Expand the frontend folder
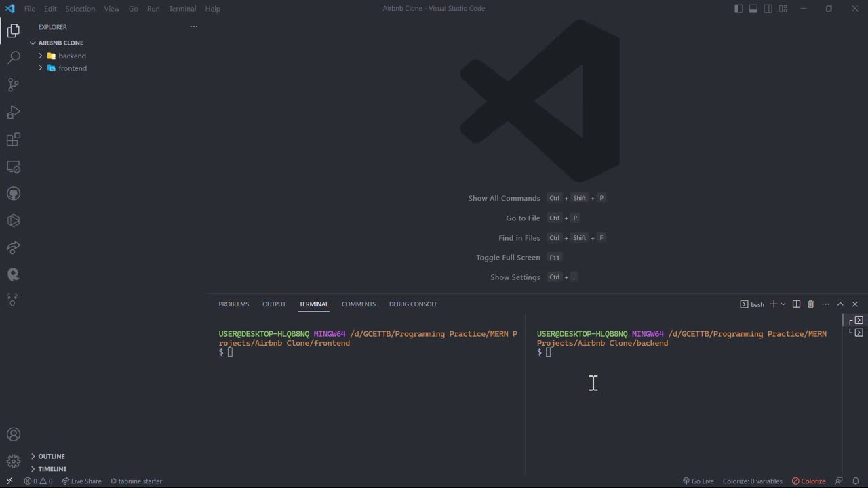The width and height of the screenshot is (868, 488). (72, 68)
